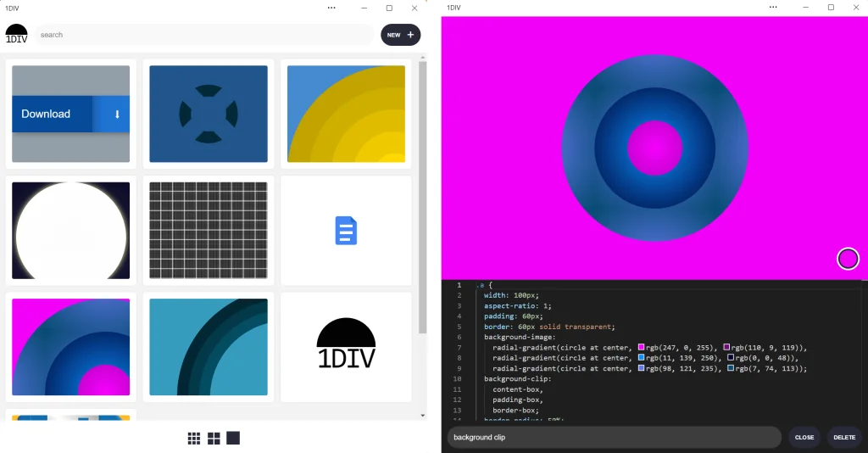Open the black 1DIV logo design thumbnail

coord(346,347)
